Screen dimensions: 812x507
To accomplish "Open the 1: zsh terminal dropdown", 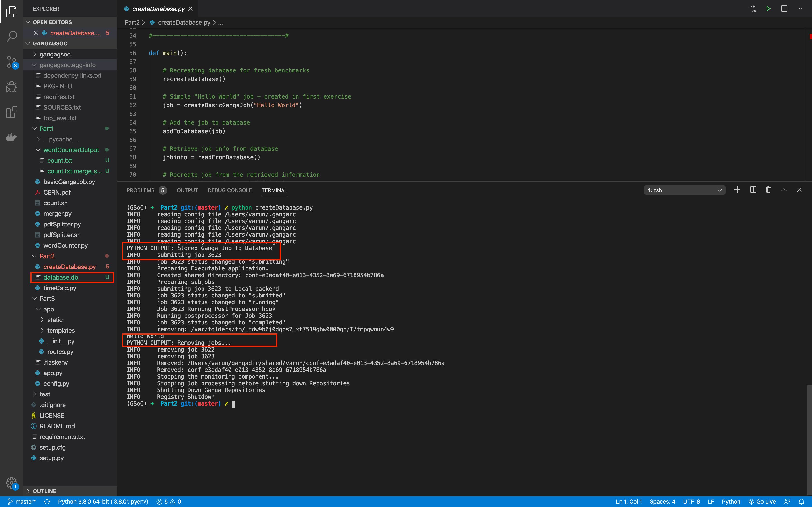I will tap(684, 190).
